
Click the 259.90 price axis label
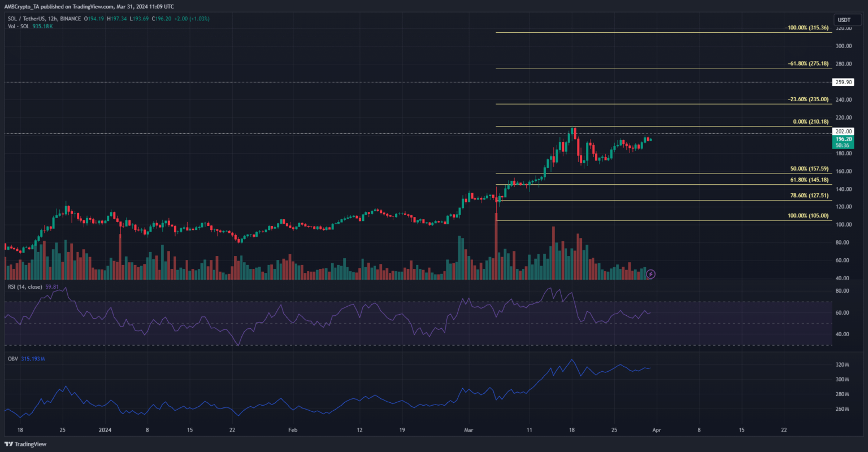tap(843, 82)
